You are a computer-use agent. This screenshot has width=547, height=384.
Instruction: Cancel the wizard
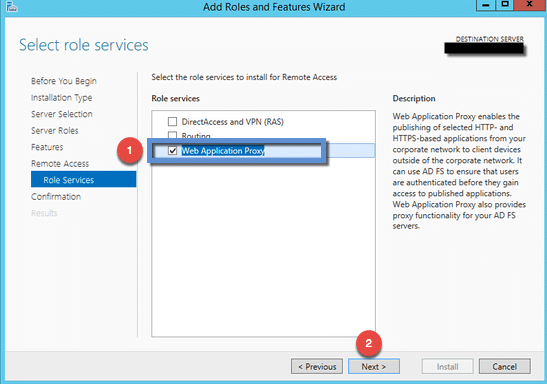click(x=504, y=367)
